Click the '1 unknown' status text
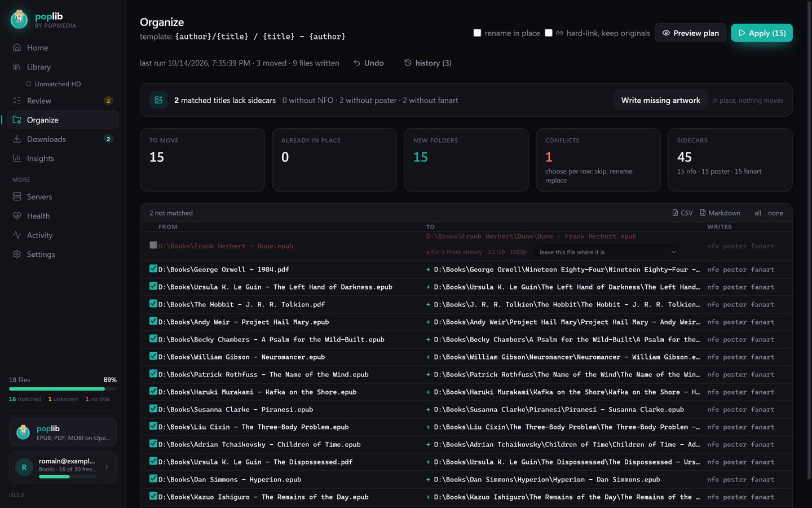 pyautogui.click(x=63, y=399)
